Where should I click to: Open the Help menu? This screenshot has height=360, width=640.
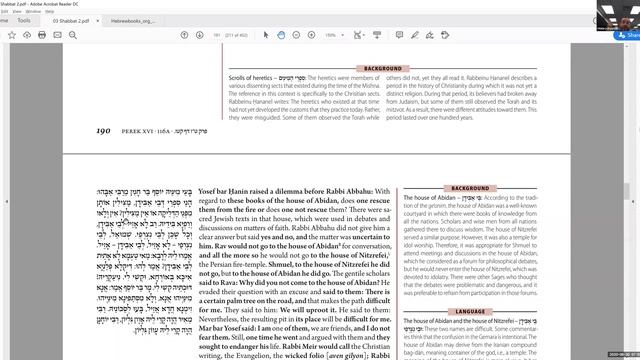(x=49, y=11)
